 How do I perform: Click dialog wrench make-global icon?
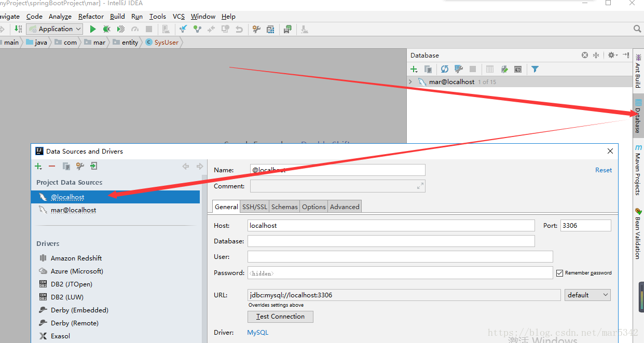80,166
